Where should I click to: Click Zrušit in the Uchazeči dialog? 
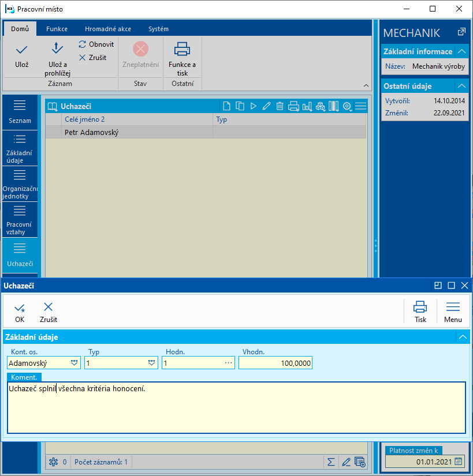49,313
